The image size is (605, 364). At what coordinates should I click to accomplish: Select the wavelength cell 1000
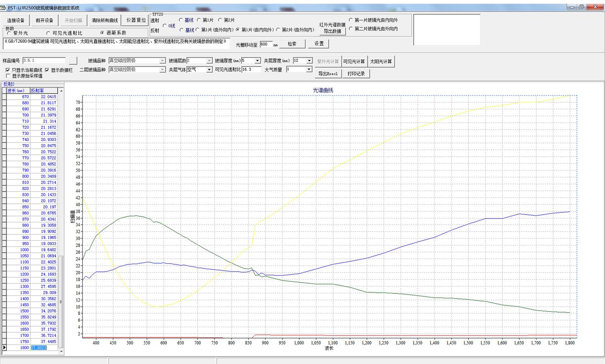click(x=18, y=250)
